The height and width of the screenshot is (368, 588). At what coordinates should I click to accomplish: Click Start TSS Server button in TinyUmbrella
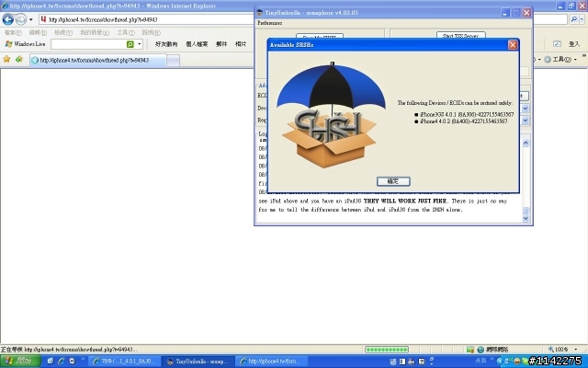461,36
